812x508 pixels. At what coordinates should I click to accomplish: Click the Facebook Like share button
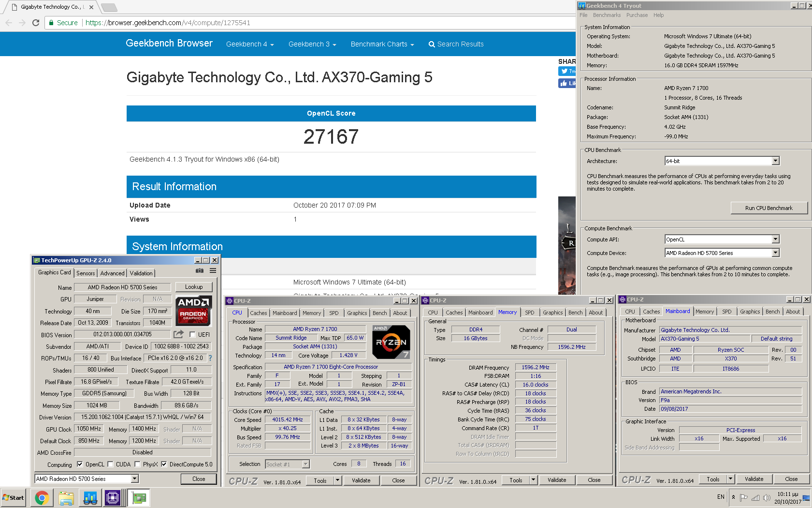coord(567,83)
